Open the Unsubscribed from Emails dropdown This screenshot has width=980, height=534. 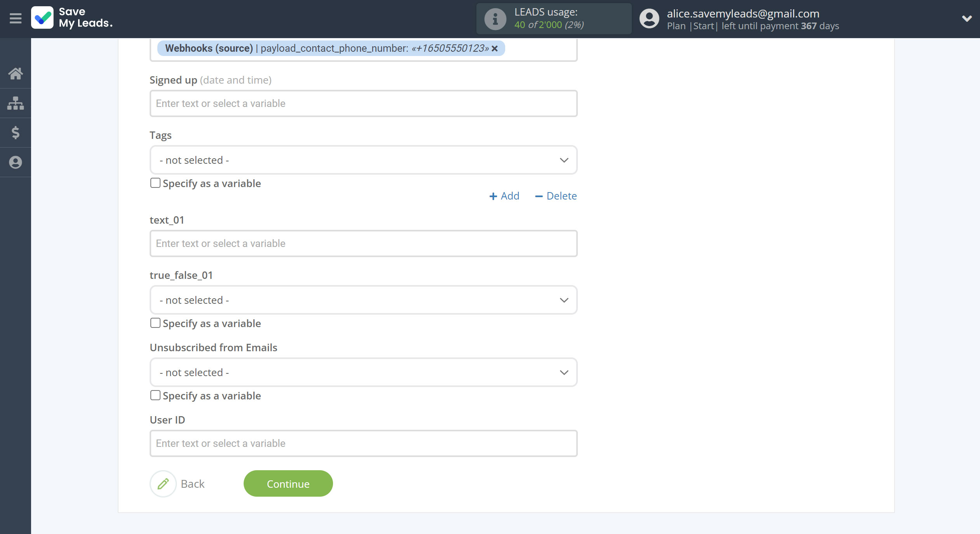coord(363,372)
